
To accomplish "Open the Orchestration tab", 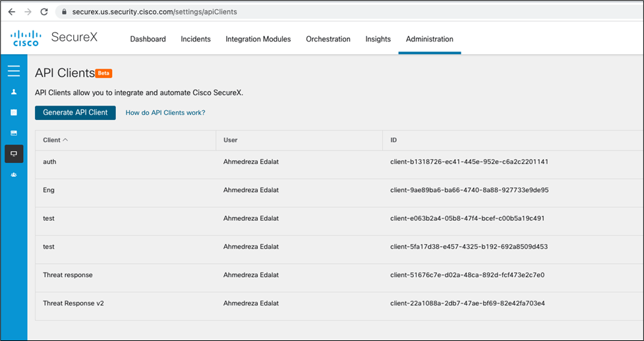I will tap(328, 39).
